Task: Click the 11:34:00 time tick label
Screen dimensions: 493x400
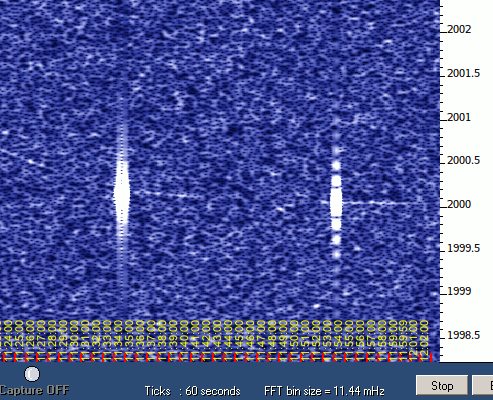Action: tap(118, 341)
